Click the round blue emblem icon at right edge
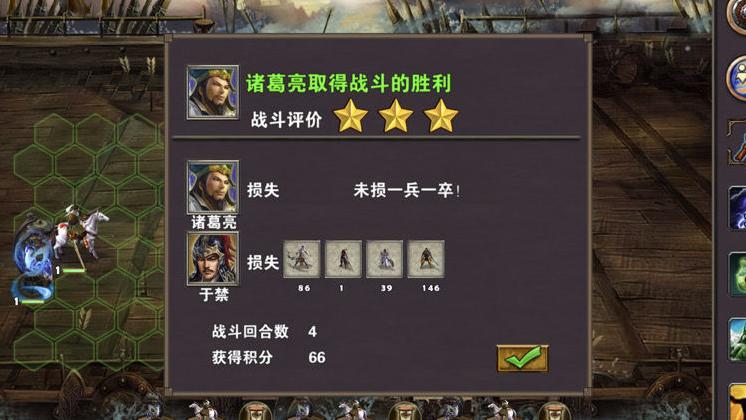 737,78
